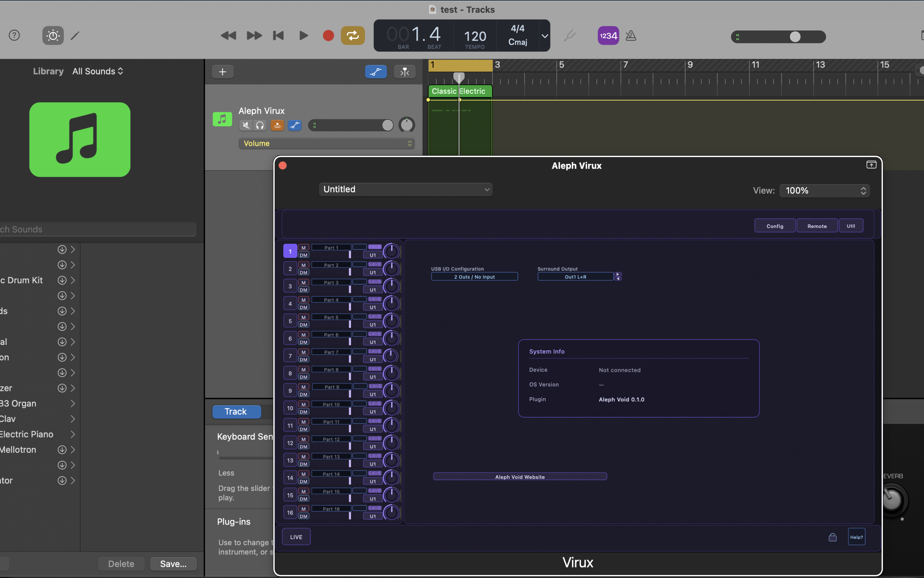Toggle Show Automation in the track header

[x=376, y=72]
